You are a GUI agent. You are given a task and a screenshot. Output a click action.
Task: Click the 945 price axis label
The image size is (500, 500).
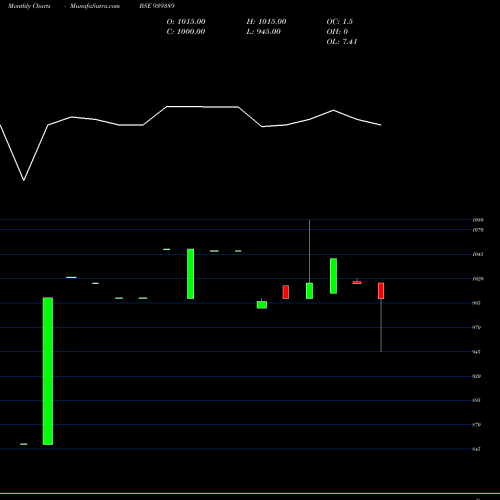click(476, 352)
